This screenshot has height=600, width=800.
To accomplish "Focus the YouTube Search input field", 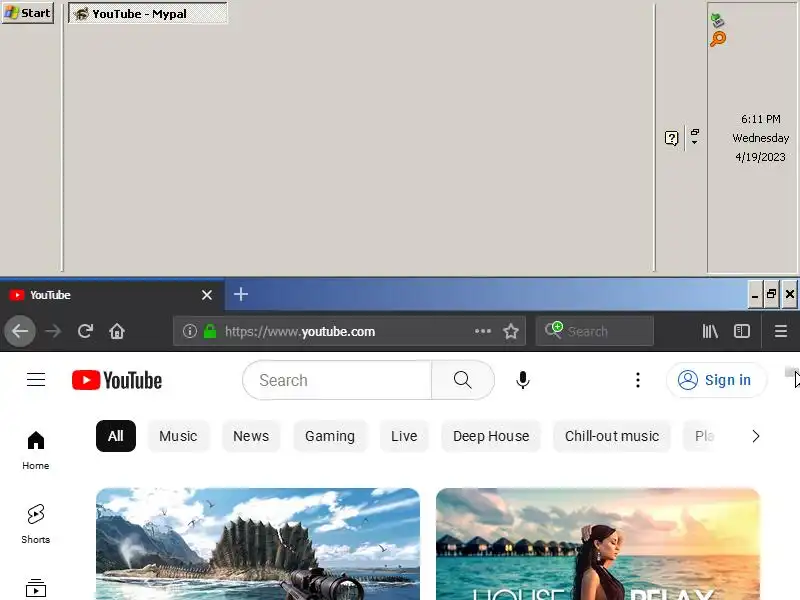I will [337, 380].
